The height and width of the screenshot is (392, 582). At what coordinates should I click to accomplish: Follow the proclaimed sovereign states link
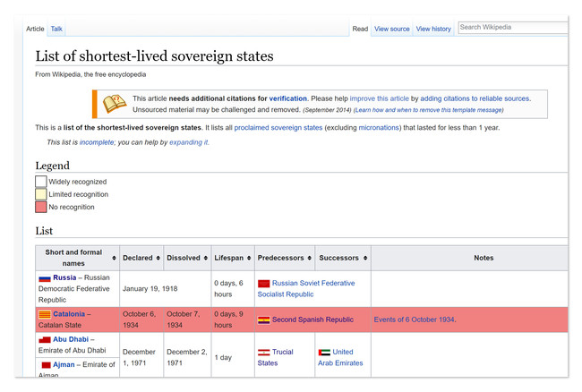[x=278, y=128]
